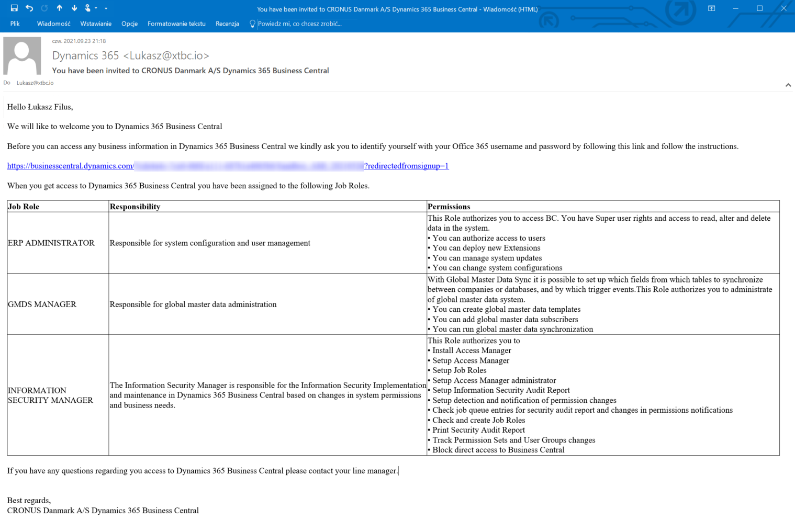Click 'Print Security Audit Report' line
The width and height of the screenshot is (795, 532).
click(478, 430)
